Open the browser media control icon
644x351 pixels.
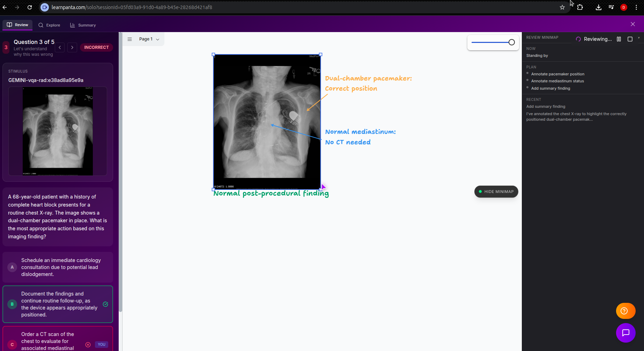pyautogui.click(x=611, y=7)
